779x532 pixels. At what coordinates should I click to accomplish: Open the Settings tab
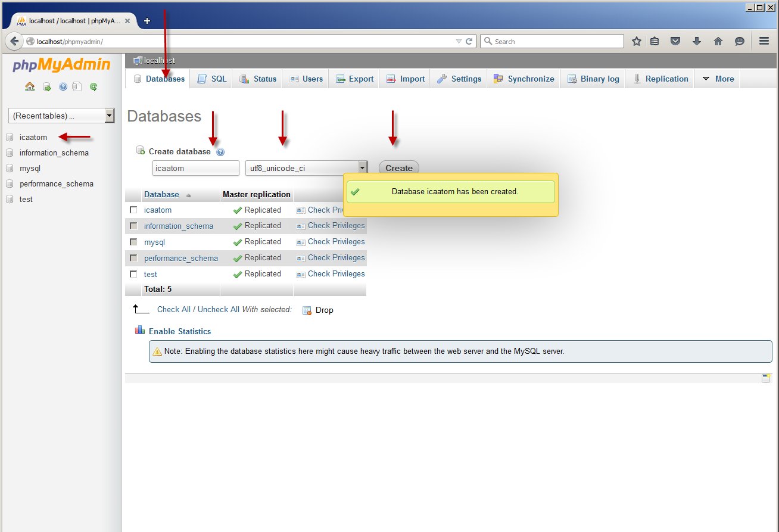[x=459, y=79]
